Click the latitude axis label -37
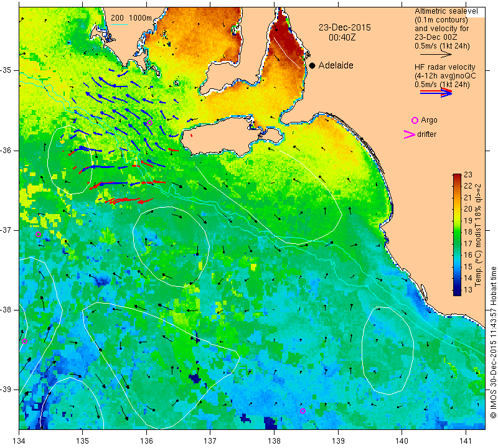 (6, 230)
